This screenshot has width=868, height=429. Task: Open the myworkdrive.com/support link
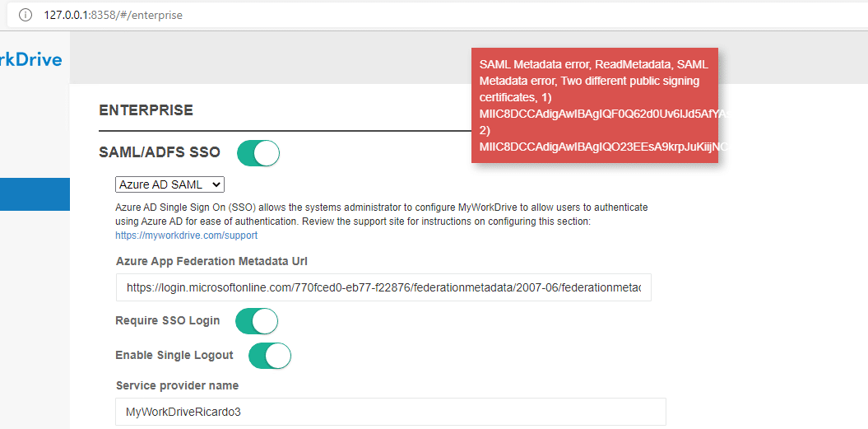click(186, 235)
